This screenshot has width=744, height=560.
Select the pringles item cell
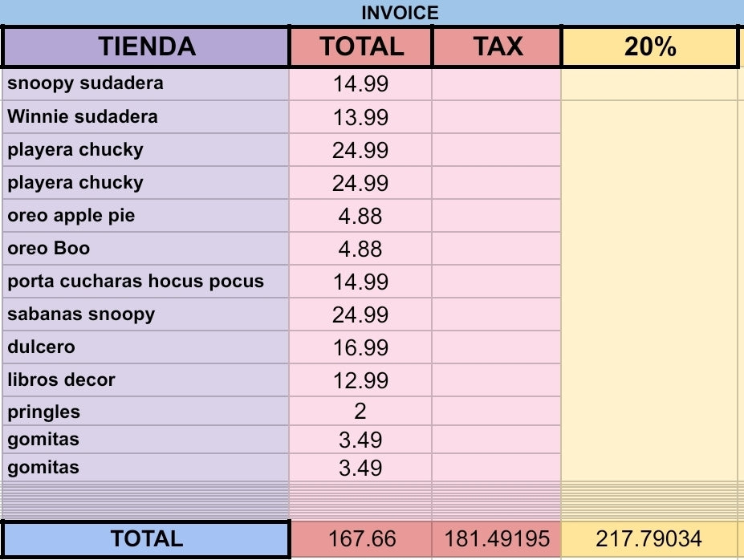pos(146,412)
